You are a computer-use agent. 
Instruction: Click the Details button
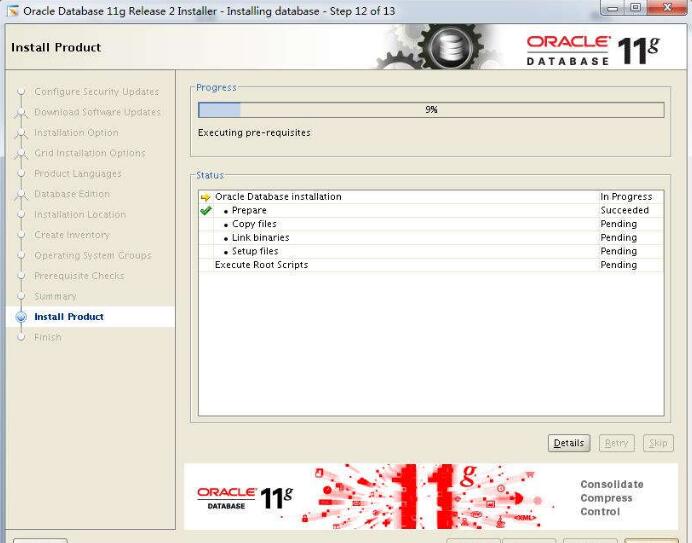tap(569, 443)
